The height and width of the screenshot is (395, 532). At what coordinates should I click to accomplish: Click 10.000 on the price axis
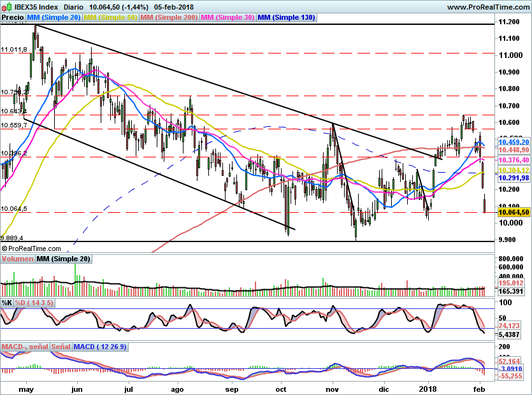tap(510, 223)
